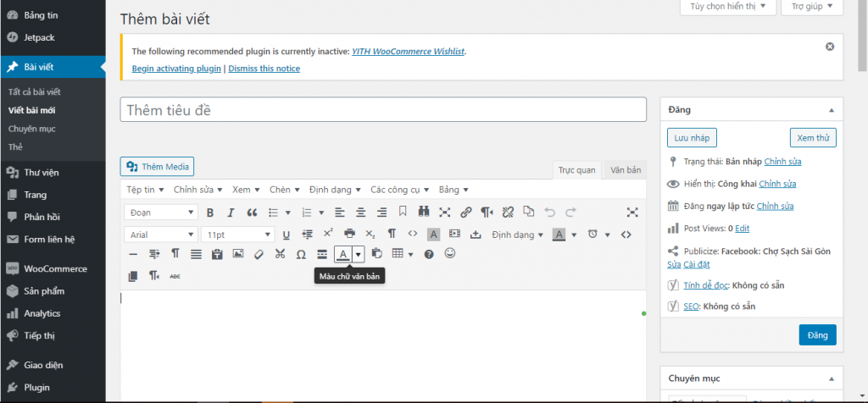Open the 11pt font size dropdown

pyautogui.click(x=237, y=235)
